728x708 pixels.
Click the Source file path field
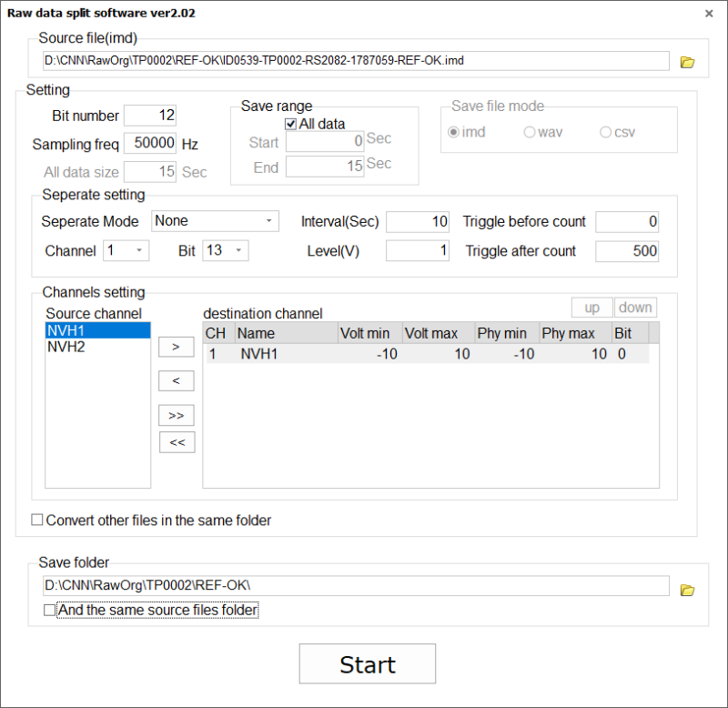coord(356,61)
